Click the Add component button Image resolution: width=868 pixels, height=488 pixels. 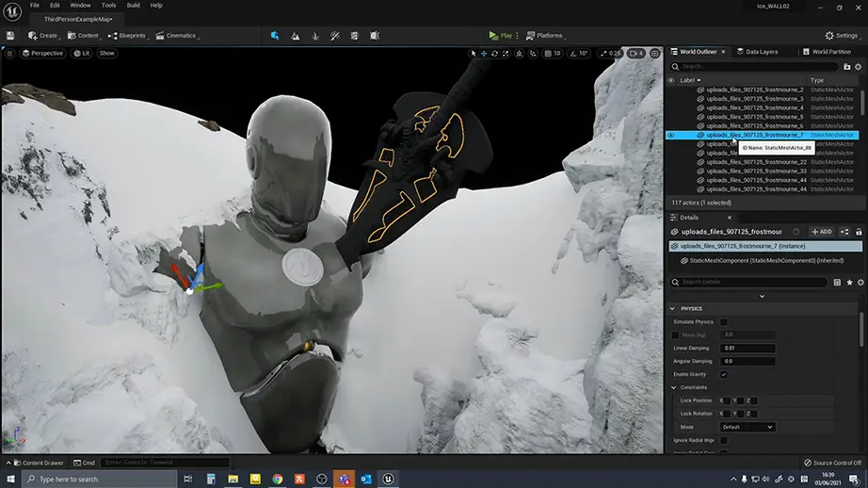pyautogui.click(x=821, y=231)
